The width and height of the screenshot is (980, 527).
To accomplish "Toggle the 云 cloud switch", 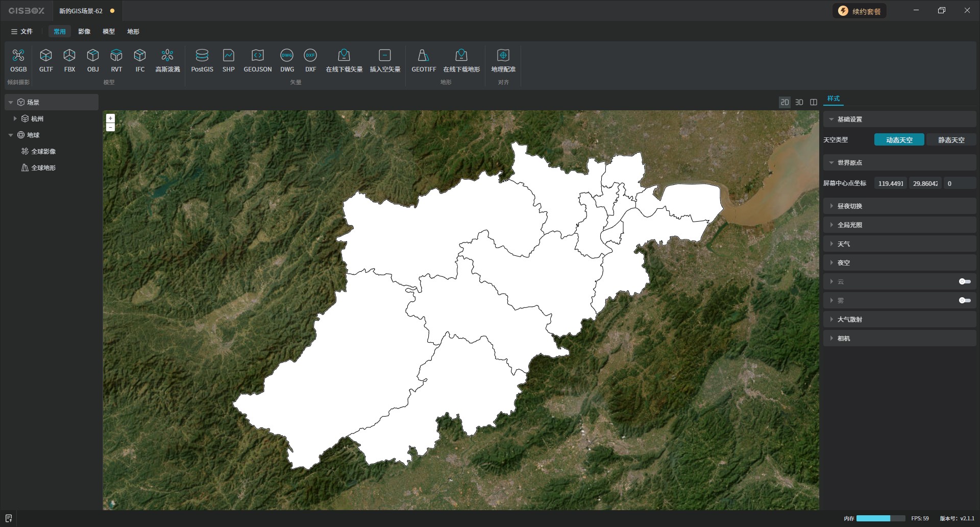I will point(964,281).
